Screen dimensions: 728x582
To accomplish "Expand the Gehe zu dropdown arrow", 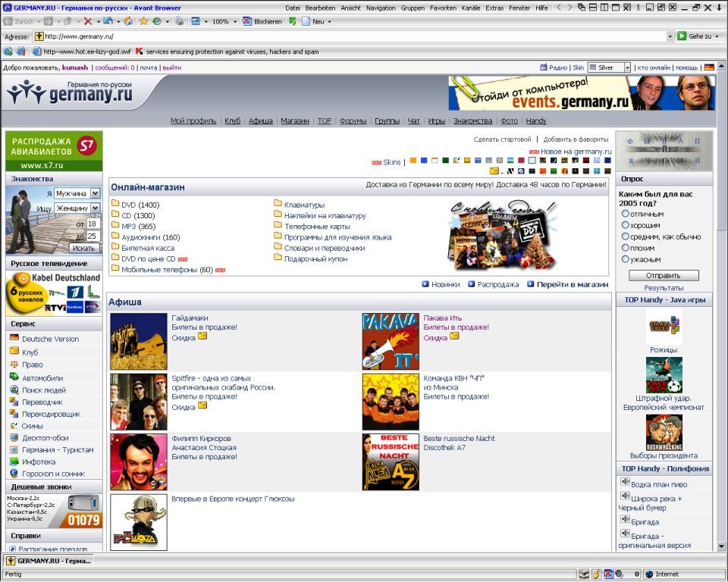I will [x=717, y=36].
